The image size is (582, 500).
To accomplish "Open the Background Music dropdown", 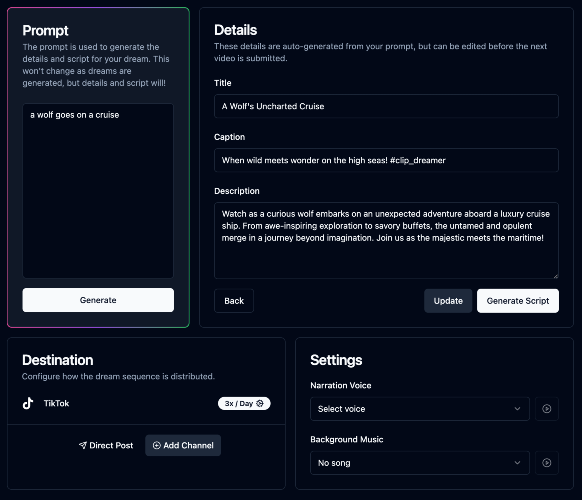I will click(419, 463).
